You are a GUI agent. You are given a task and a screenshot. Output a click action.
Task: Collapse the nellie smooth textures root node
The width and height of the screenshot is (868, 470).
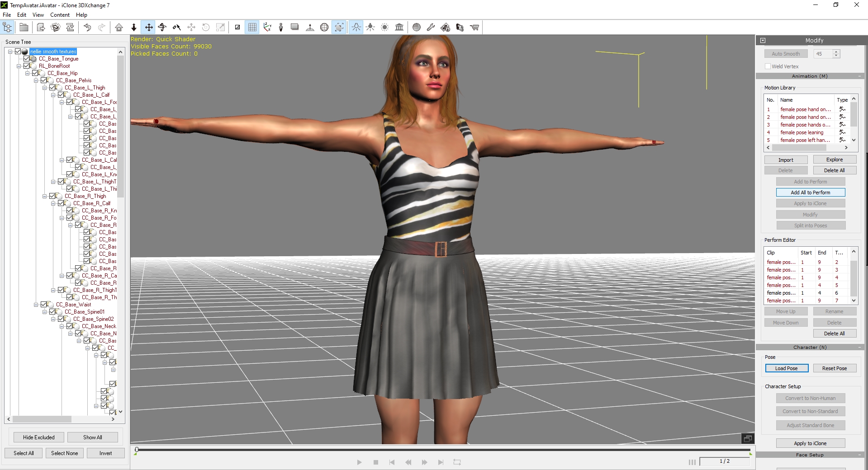[x=10, y=52]
